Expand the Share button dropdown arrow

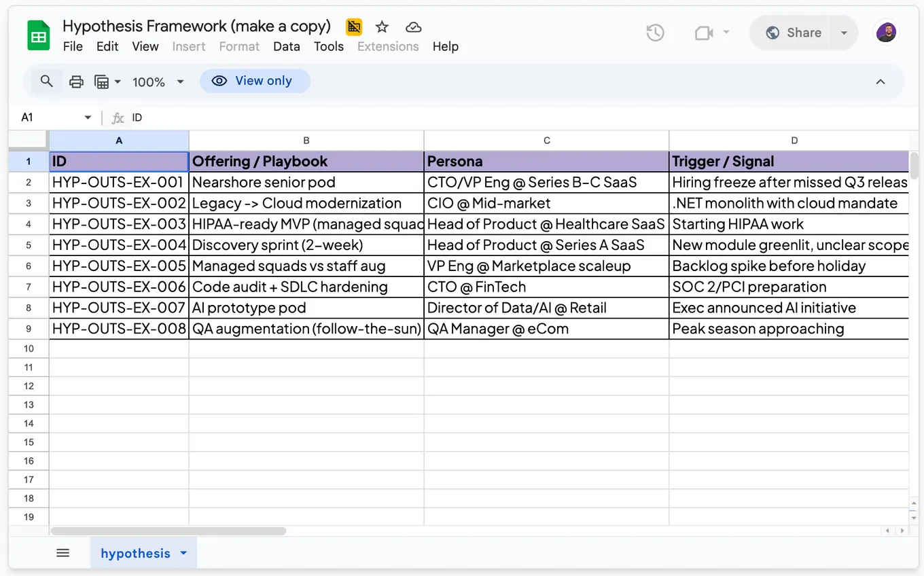coord(844,33)
